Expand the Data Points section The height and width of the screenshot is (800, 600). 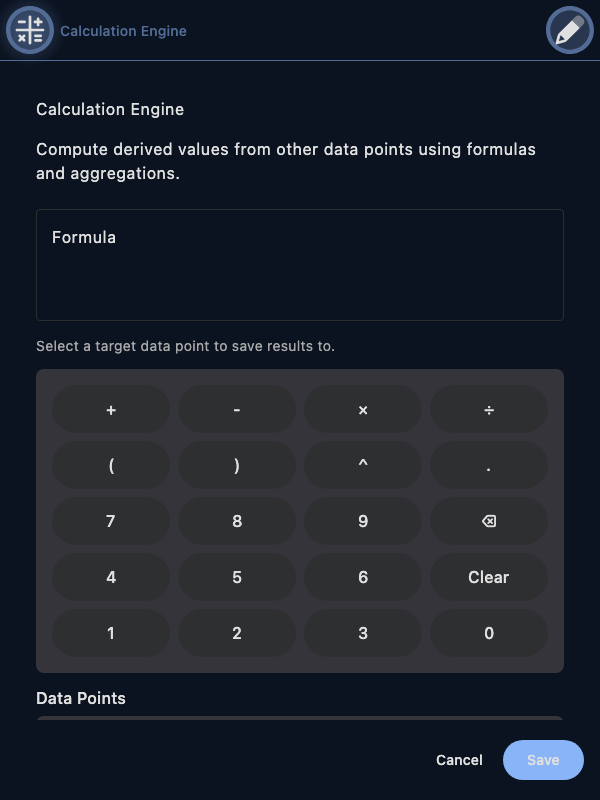point(81,698)
